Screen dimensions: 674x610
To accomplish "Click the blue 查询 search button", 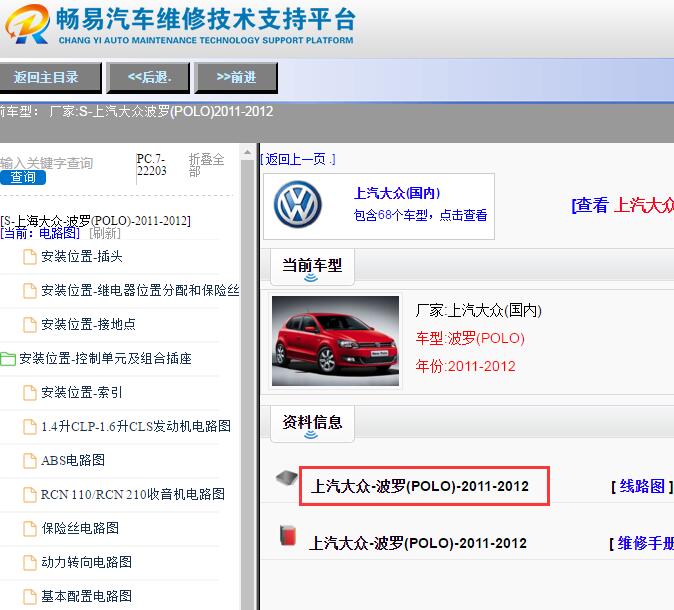I will tap(23, 178).
